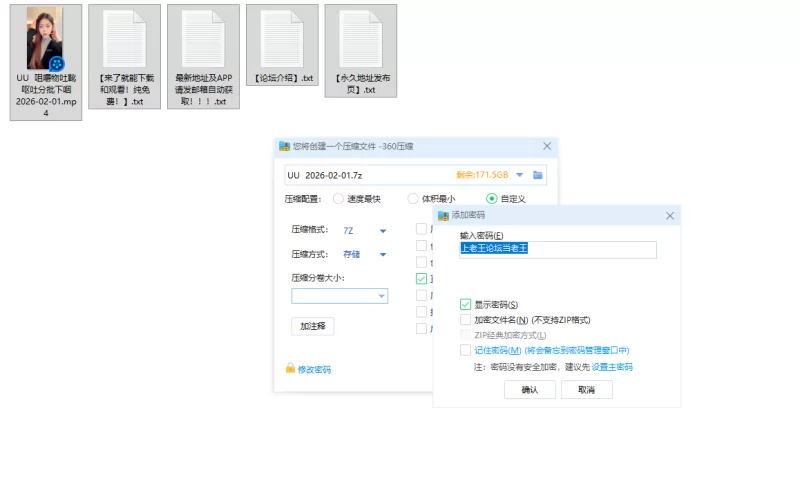This screenshot has height=491, width=800.
Task: Select the UU mp4 video file thumbnail
Action: (45, 39)
